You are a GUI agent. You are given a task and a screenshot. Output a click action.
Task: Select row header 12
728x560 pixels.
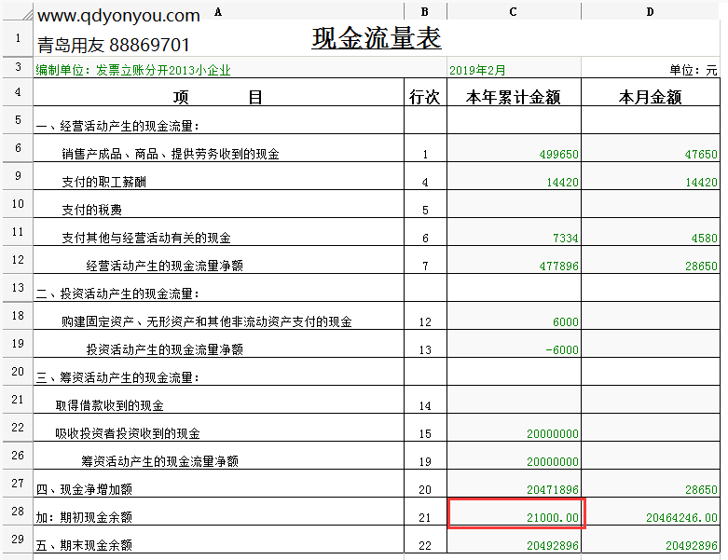point(18,259)
